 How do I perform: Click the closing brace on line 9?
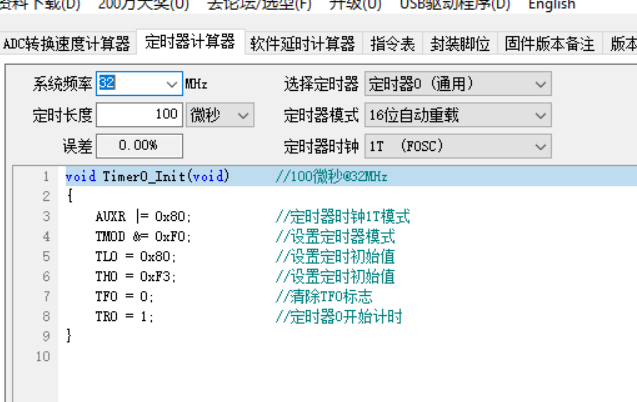(69, 336)
